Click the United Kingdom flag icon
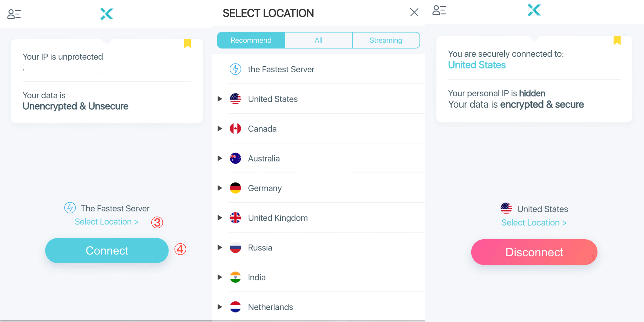The width and height of the screenshot is (644, 322). point(235,218)
